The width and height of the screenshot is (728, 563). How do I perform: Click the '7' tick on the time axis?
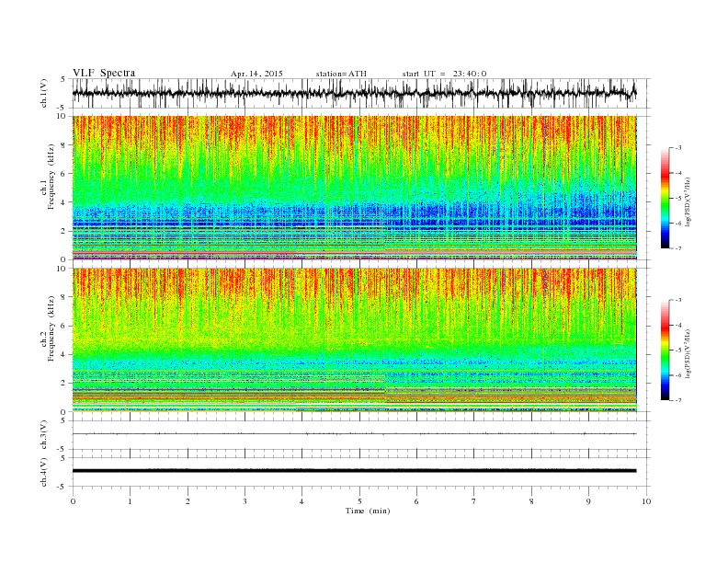click(x=474, y=501)
